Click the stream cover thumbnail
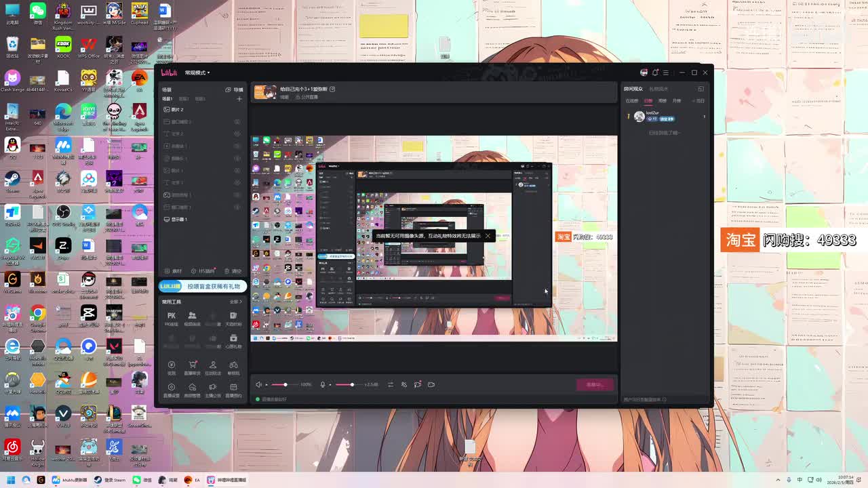The width and height of the screenshot is (868, 488). (265, 93)
